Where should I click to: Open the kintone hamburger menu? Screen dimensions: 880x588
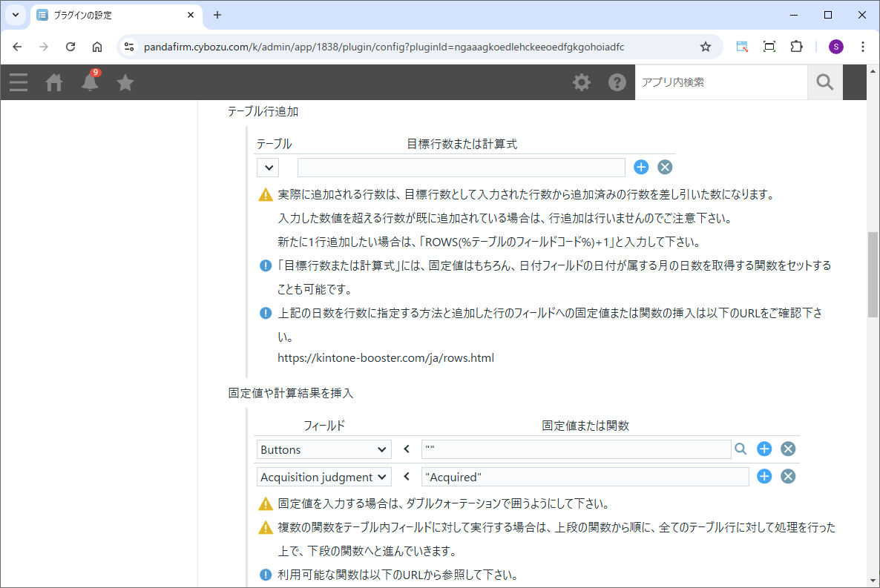(19, 82)
